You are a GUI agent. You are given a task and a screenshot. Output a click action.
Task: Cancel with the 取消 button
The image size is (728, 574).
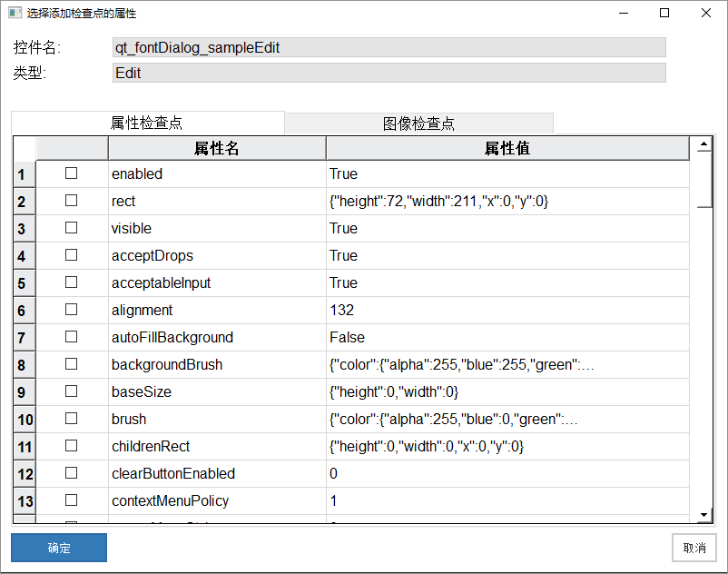[694, 548]
